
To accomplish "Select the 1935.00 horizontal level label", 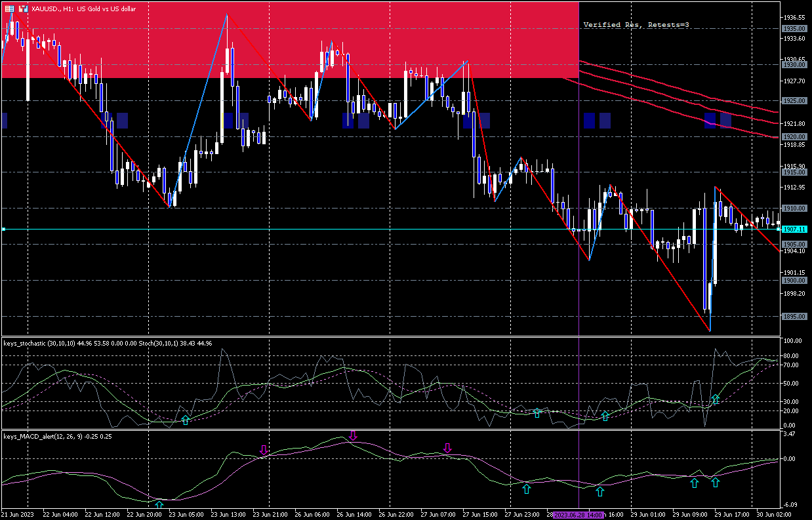I will point(794,29).
